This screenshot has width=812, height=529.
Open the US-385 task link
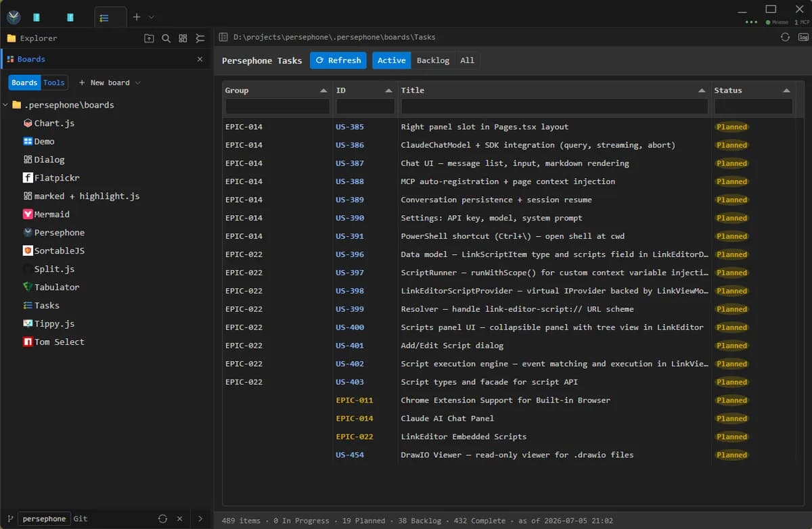350,127
